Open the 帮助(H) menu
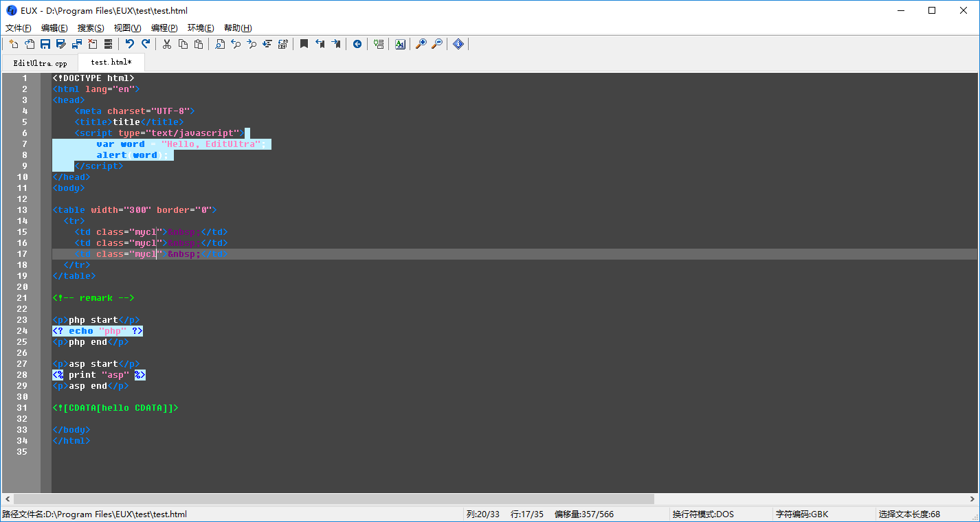Screen dimensions: 980x522 pyautogui.click(x=238, y=28)
